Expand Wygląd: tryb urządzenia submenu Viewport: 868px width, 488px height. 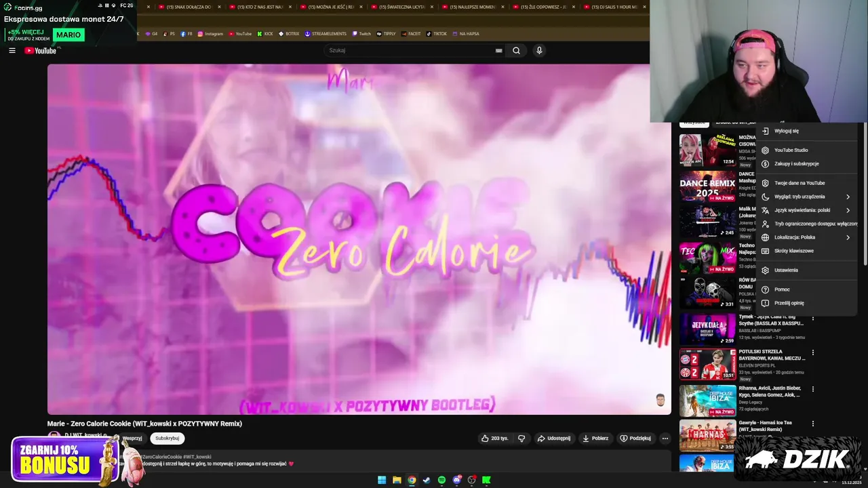coord(807,197)
